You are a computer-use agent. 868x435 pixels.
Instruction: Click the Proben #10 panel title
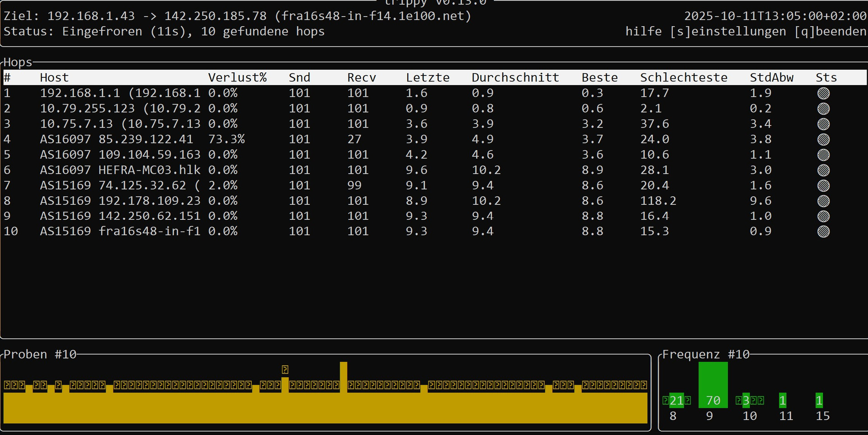click(x=40, y=354)
